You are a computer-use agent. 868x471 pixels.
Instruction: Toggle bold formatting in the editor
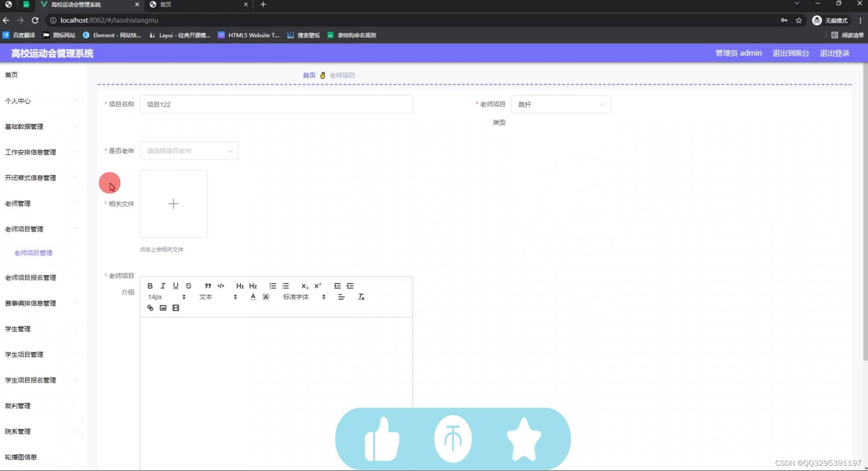(x=150, y=286)
